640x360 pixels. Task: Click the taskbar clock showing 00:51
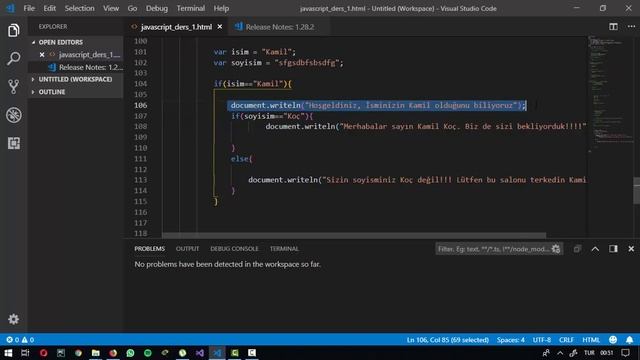click(x=607, y=353)
